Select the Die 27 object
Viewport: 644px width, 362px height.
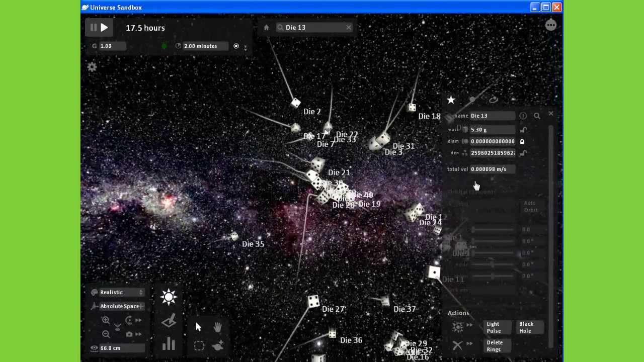[x=313, y=301]
